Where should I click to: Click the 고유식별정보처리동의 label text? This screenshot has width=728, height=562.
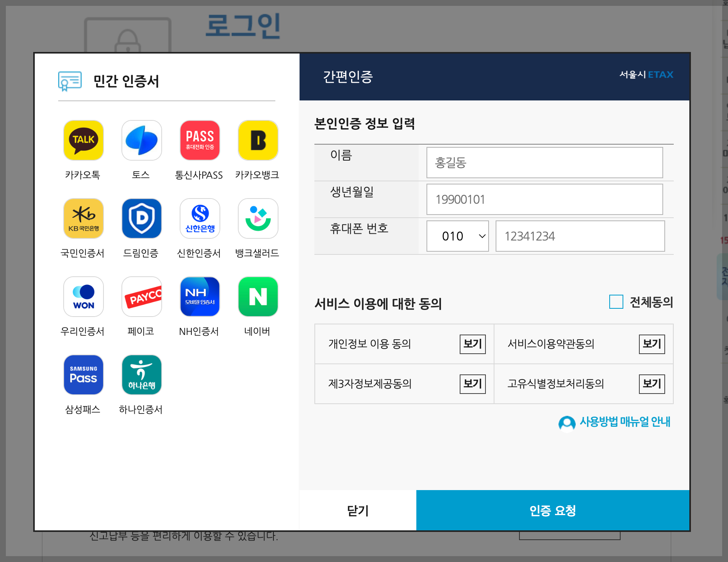556,384
